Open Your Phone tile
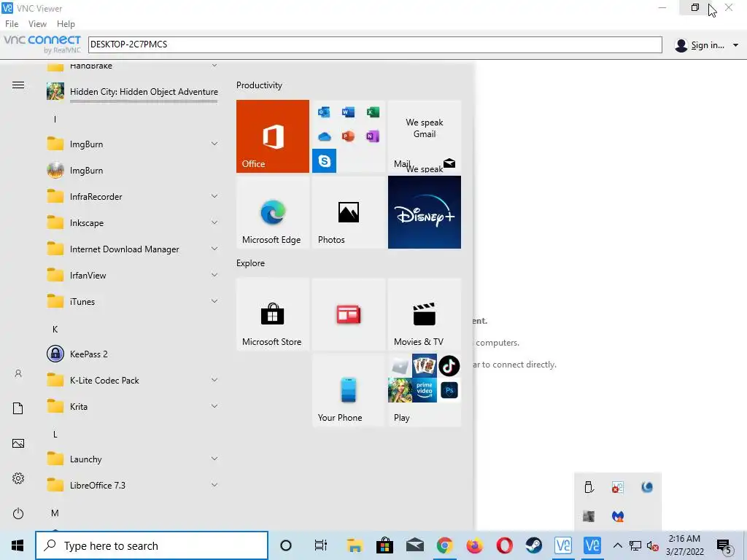 [x=348, y=390]
